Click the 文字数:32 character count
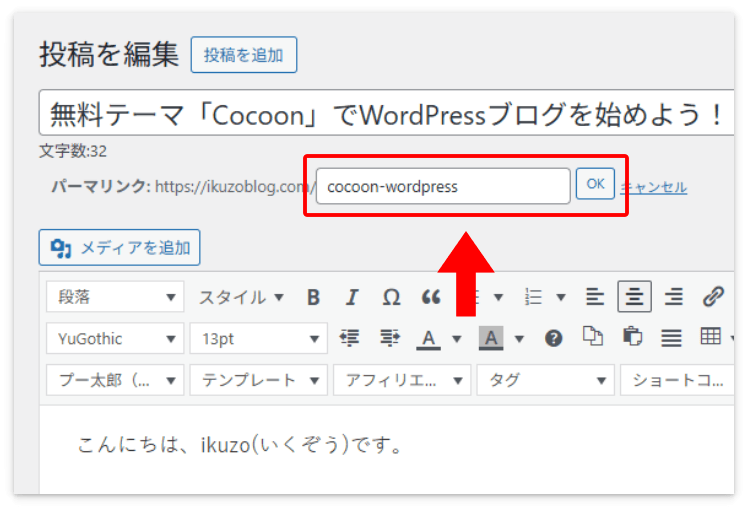This screenshot has width=748, height=509. pyautogui.click(x=73, y=151)
